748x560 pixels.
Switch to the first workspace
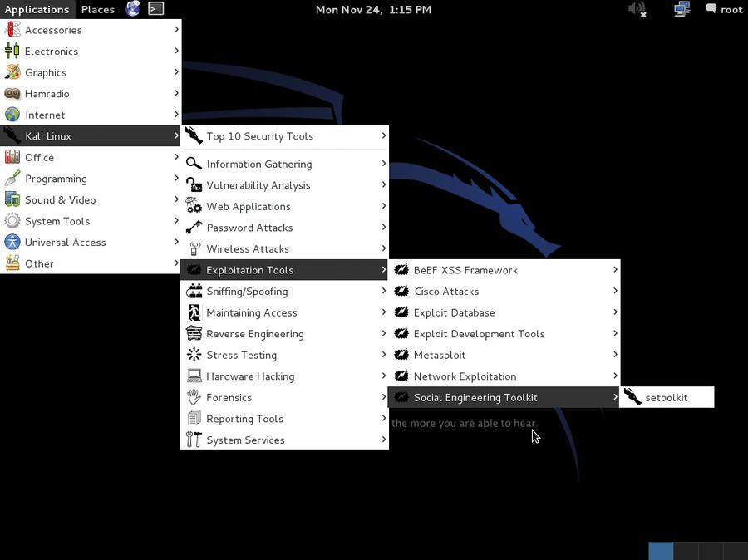pyautogui.click(x=661, y=551)
